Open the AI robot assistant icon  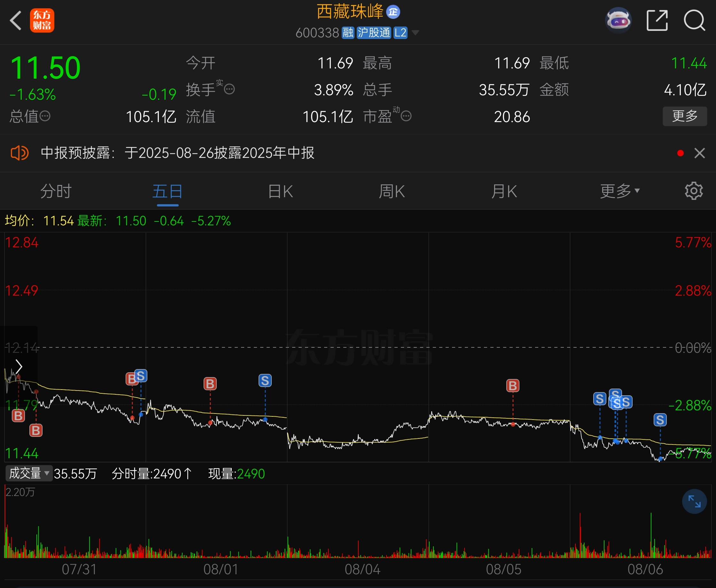619,20
